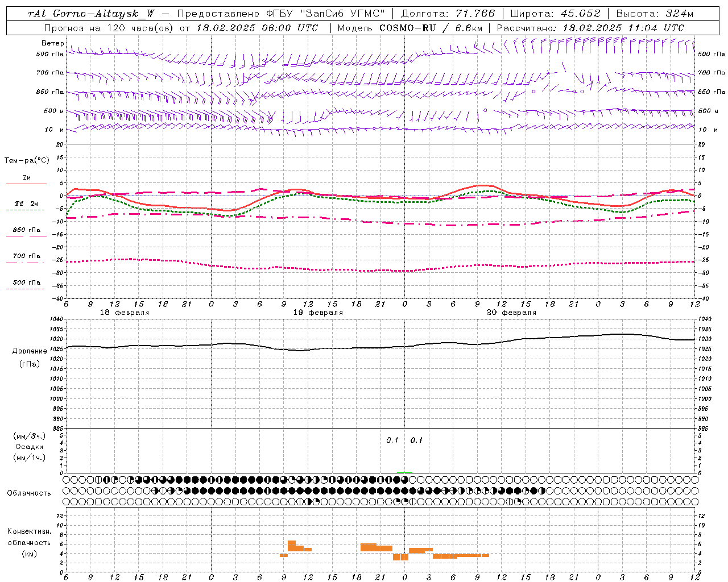Click the (мм/3ч.) precipitation unit label

click(x=29, y=436)
